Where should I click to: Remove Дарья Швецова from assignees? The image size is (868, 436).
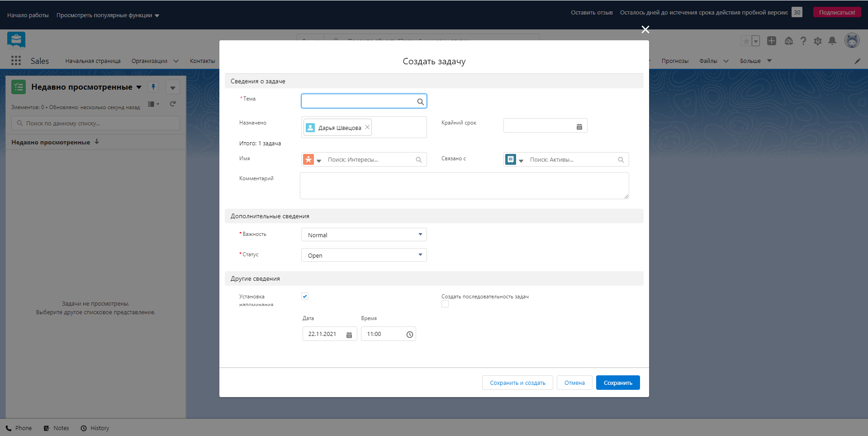367,127
